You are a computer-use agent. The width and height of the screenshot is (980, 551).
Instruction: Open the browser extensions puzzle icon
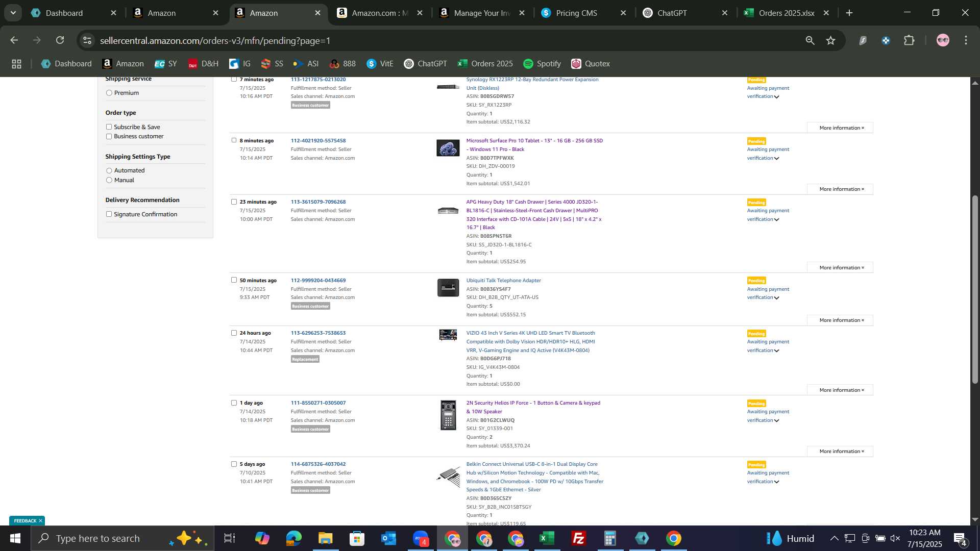[x=909, y=40]
